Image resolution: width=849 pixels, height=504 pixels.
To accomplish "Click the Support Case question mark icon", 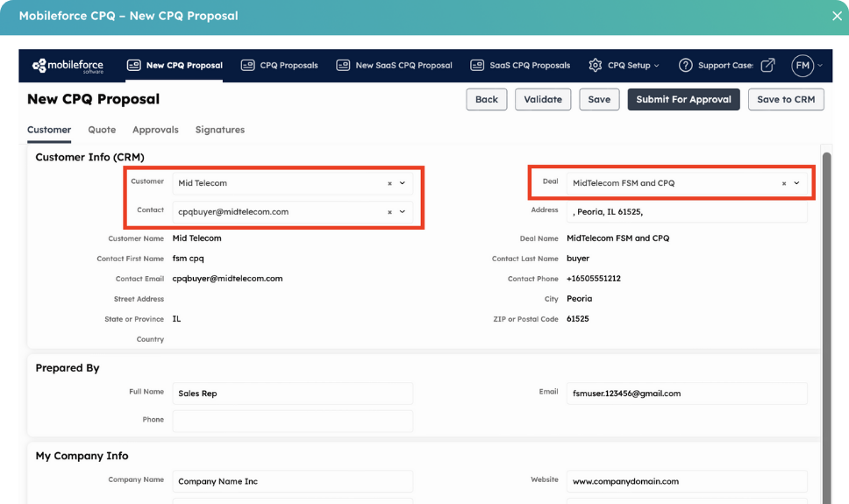I will tap(686, 65).
